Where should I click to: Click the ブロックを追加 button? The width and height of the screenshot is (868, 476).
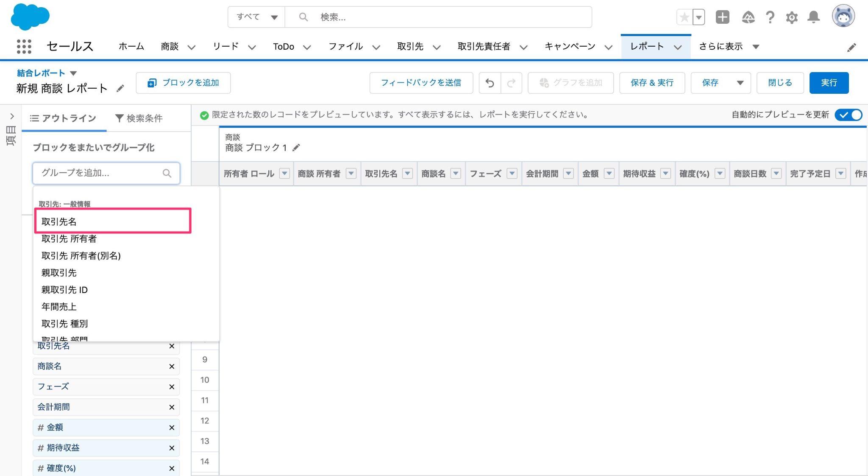tap(183, 83)
